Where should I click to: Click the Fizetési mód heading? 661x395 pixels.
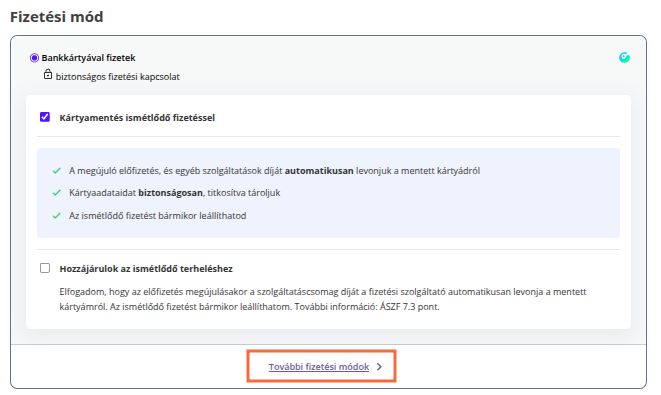tap(56, 17)
